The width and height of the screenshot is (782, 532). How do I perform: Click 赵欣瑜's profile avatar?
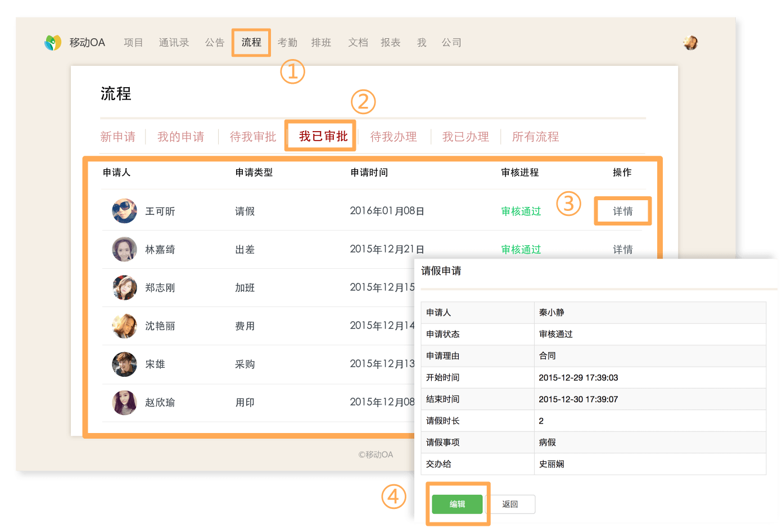(x=124, y=403)
